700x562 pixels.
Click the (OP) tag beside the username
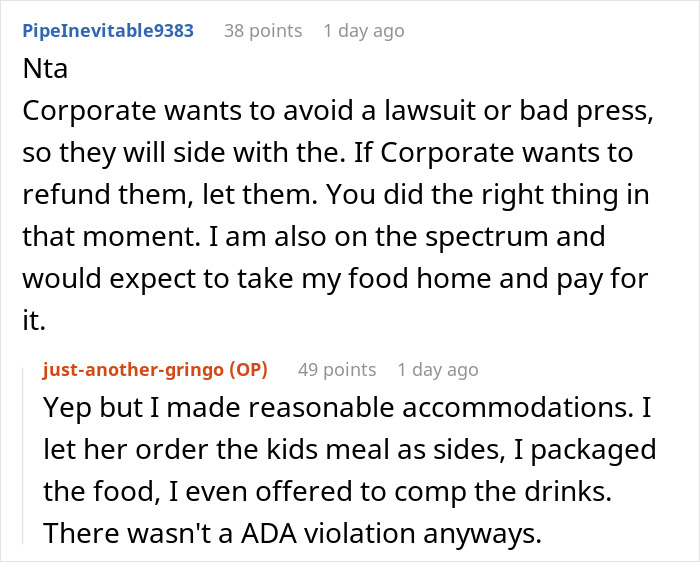tap(248, 370)
